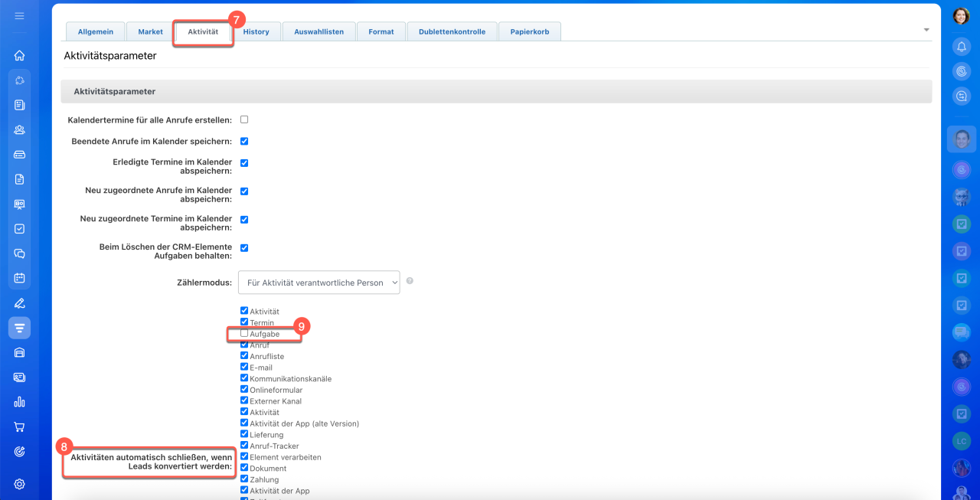980x500 pixels.
Task: Open the sidebar settings gear icon
Action: click(x=19, y=484)
